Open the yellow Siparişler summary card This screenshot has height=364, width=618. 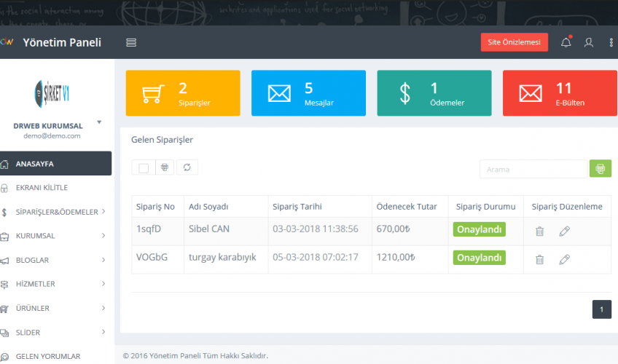(x=183, y=93)
